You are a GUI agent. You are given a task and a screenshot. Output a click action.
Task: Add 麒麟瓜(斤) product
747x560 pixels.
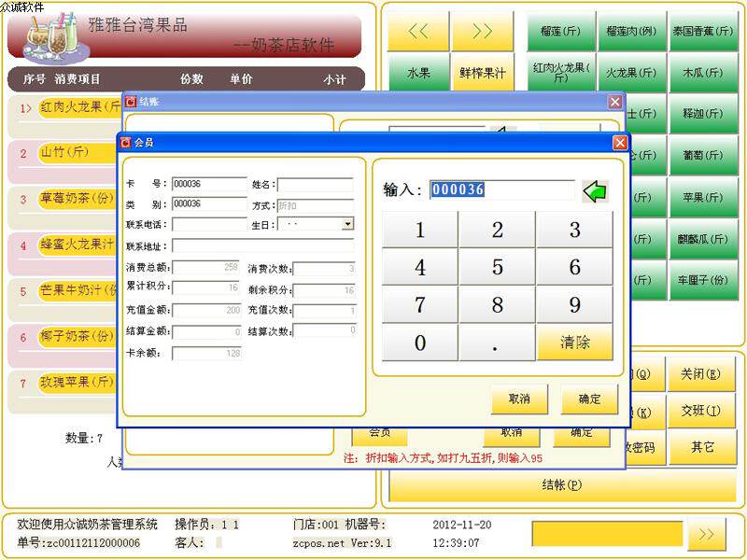(703, 239)
